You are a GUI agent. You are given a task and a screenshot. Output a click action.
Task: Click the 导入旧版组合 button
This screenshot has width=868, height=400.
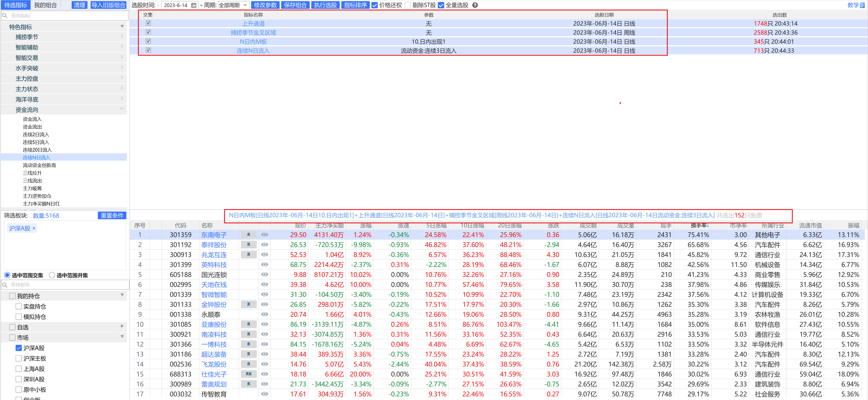108,5
